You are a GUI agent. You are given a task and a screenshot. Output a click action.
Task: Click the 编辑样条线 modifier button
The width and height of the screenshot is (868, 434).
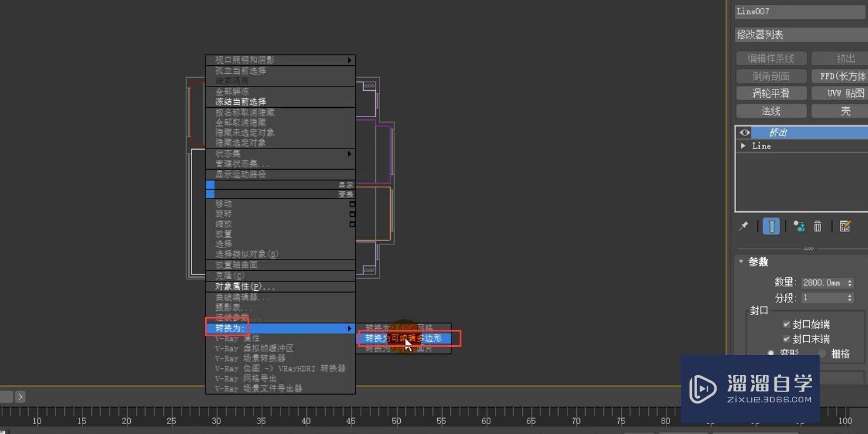(771, 58)
